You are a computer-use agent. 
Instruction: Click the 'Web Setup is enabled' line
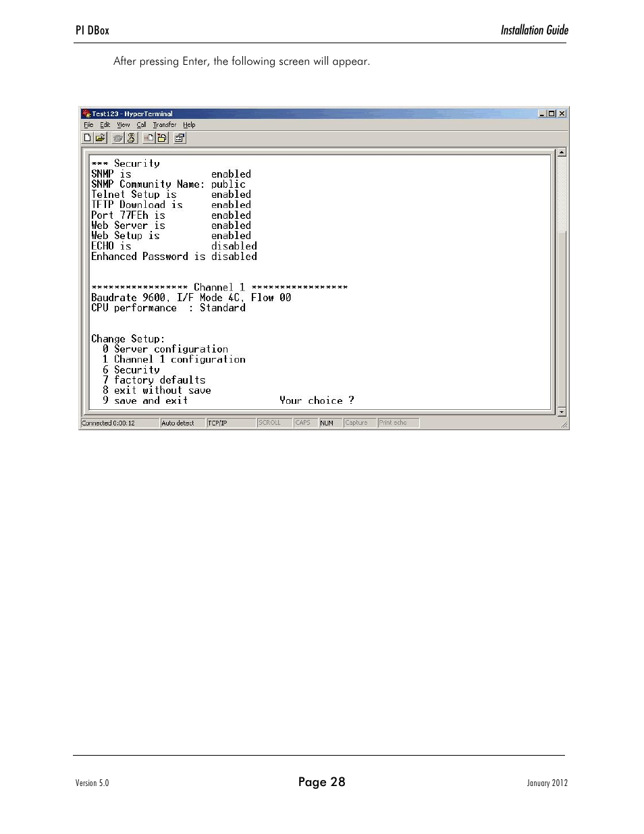coord(171,236)
